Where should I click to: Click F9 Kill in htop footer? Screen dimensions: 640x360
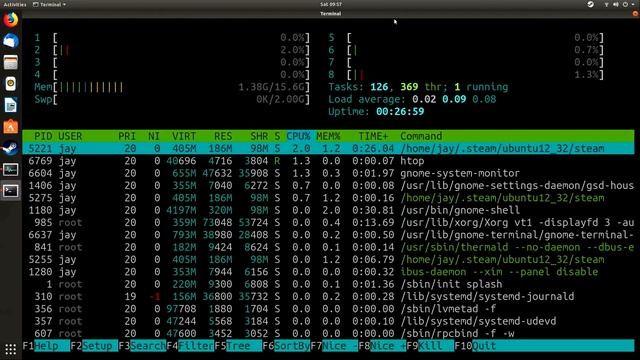click(x=431, y=346)
